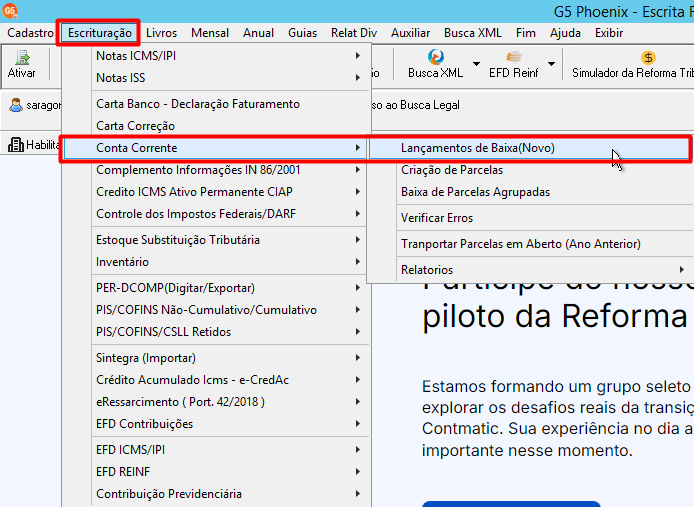Expand Sintegra (Importar) submenu arrow
Viewport: 694px width, 507px height.
(x=358, y=358)
